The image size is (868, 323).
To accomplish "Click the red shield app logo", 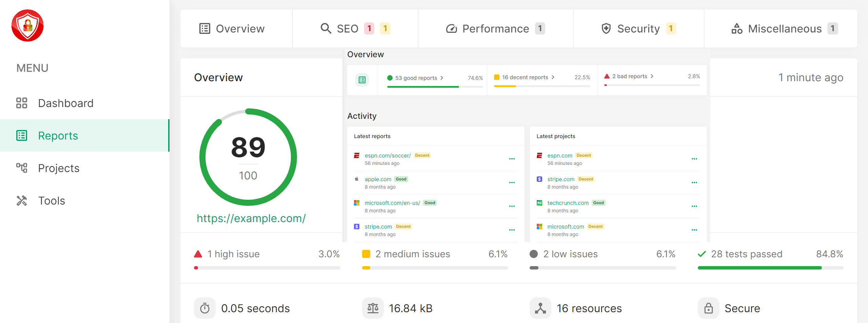I will click(x=27, y=25).
